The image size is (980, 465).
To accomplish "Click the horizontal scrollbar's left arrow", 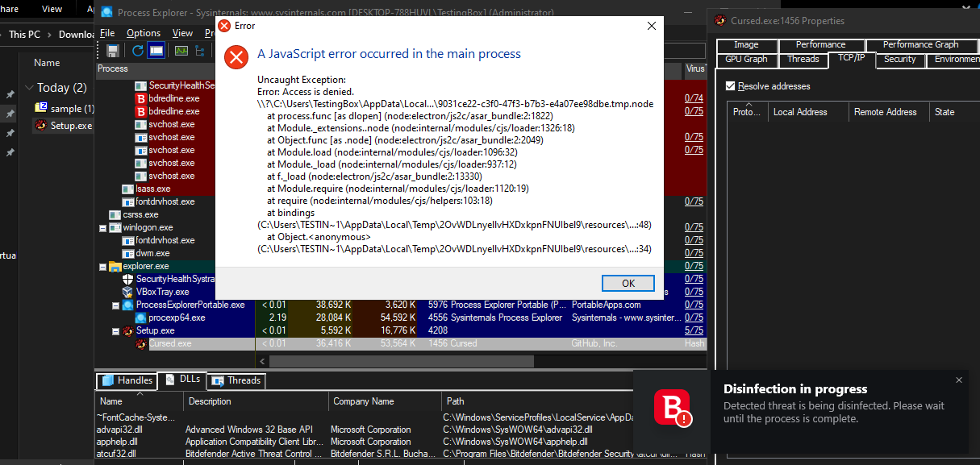I will (x=261, y=360).
